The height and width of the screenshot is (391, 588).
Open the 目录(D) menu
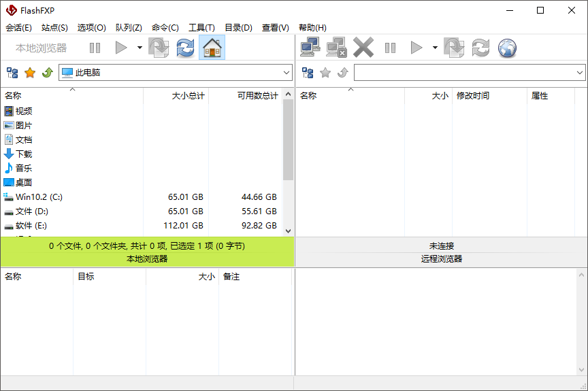click(x=238, y=28)
